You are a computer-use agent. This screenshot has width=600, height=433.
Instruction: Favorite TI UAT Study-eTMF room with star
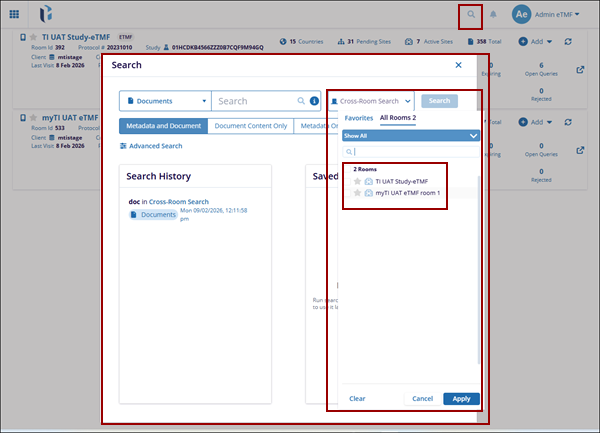(x=357, y=181)
